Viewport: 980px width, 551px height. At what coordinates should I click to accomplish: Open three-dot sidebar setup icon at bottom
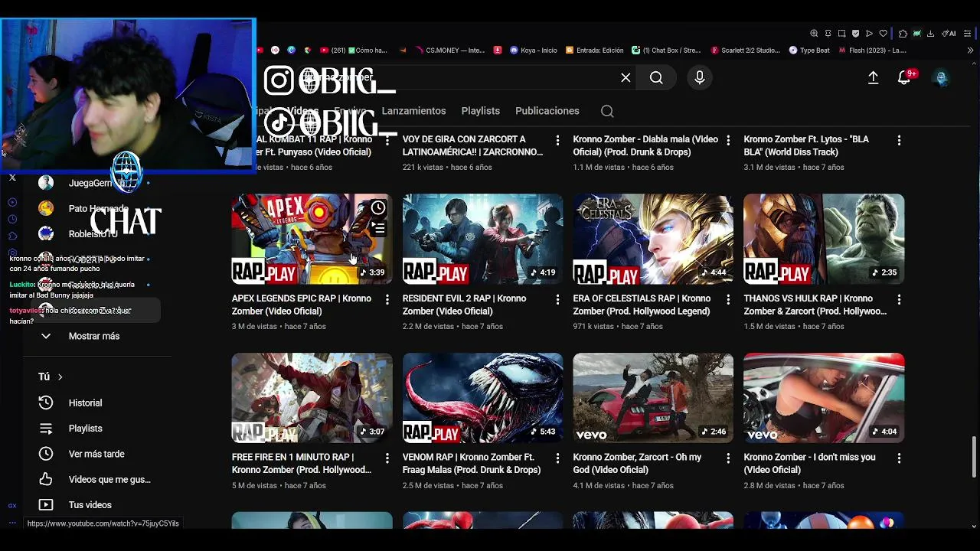pos(12,522)
